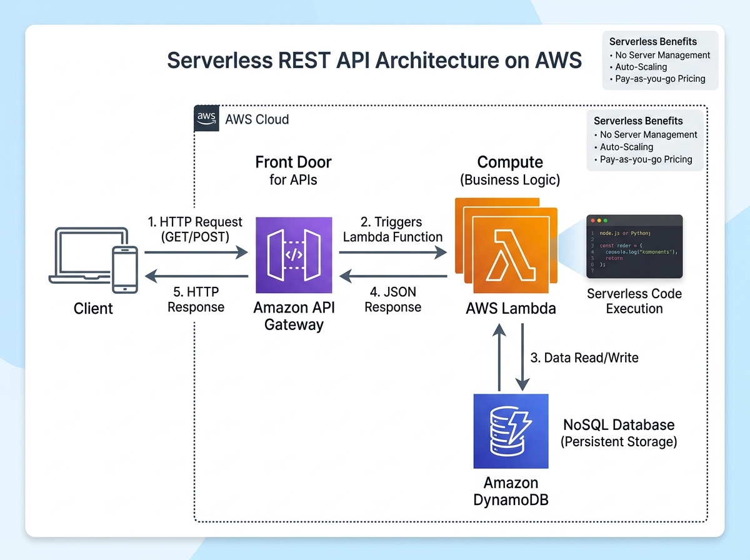The height and width of the screenshot is (560, 750).
Task: Select the '2. Triggers Lambda Function' label
Action: (392, 229)
